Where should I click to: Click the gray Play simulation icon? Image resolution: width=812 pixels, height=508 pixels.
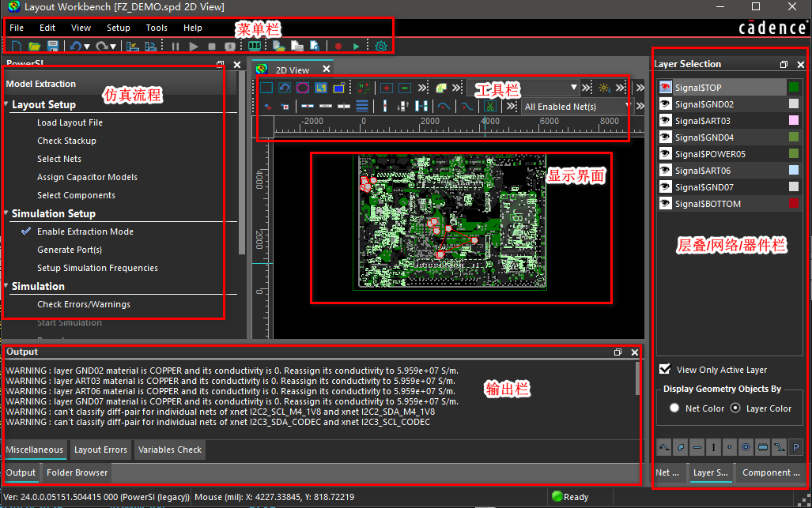(194, 47)
